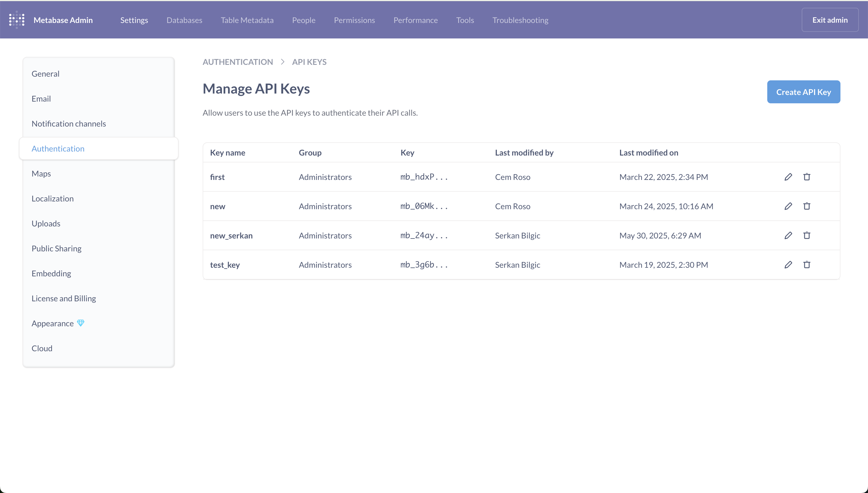Viewport: 868px width, 493px height.
Task: Open General settings in sidebar
Action: [x=98, y=74]
